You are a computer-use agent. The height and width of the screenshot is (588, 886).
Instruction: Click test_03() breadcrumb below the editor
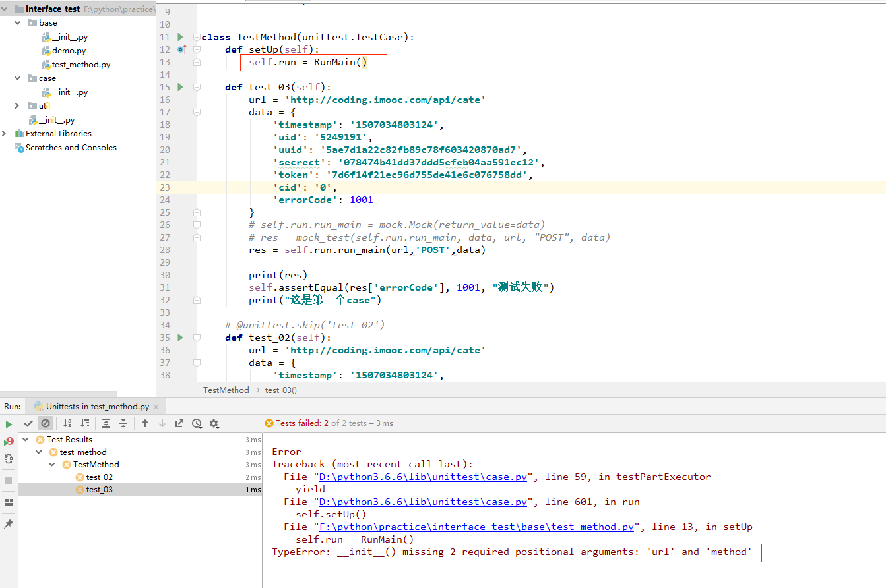[281, 390]
